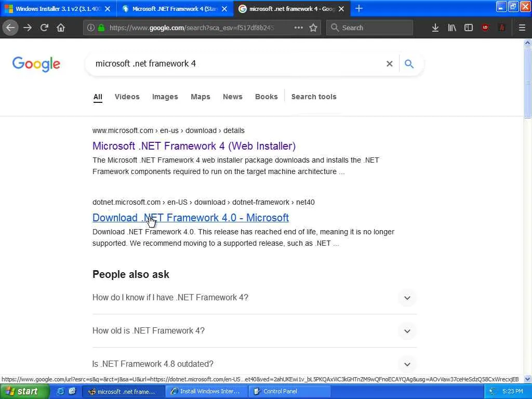Screen dimensions: 532x399
Task: Click the Firefox toolbar Search box
Action: tap(370, 28)
